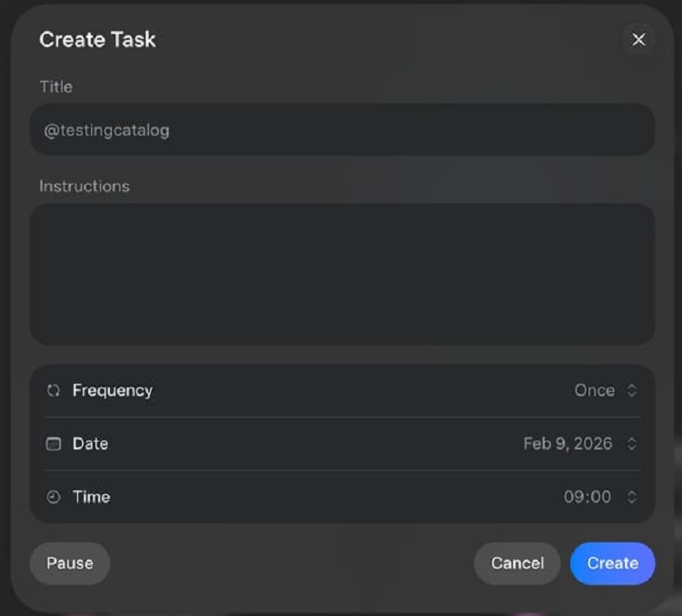The image size is (682, 616).
Task: Click the 'Once' frequency value
Action: click(594, 390)
